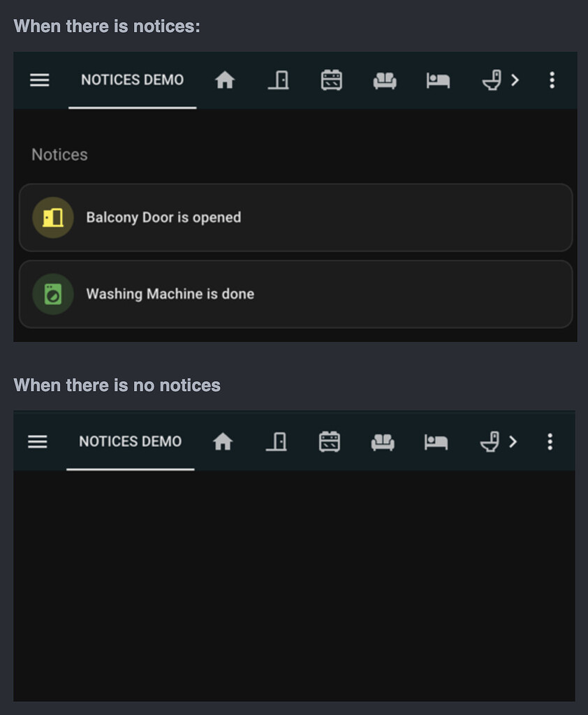
Task: Select NOTICES DEMO in the lower view
Action: (x=130, y=441)
